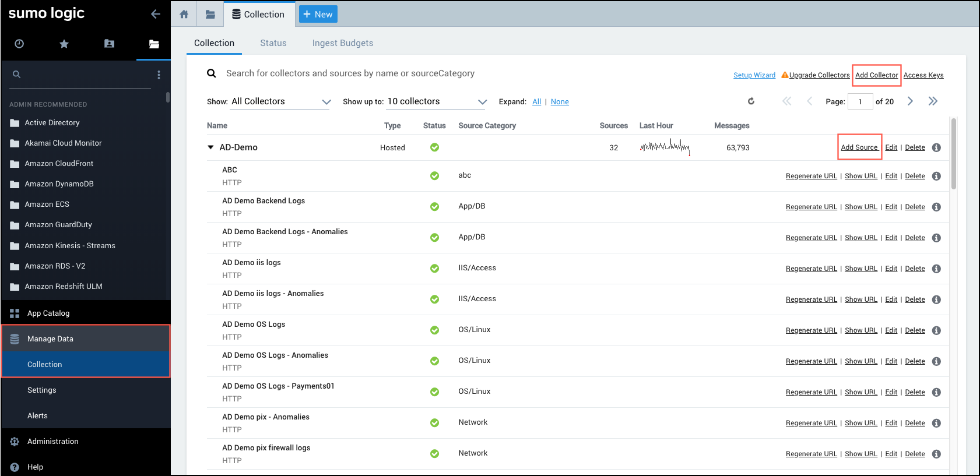Collapse the AD-Demo collector row
Image resolution: width=980 pixels, height=476 pixels.
coord(210,147)
